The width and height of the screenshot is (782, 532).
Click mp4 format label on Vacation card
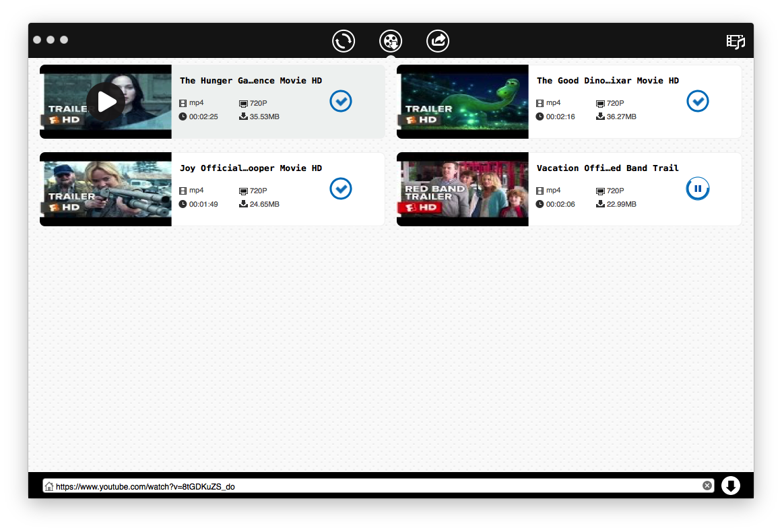point(554,191)
